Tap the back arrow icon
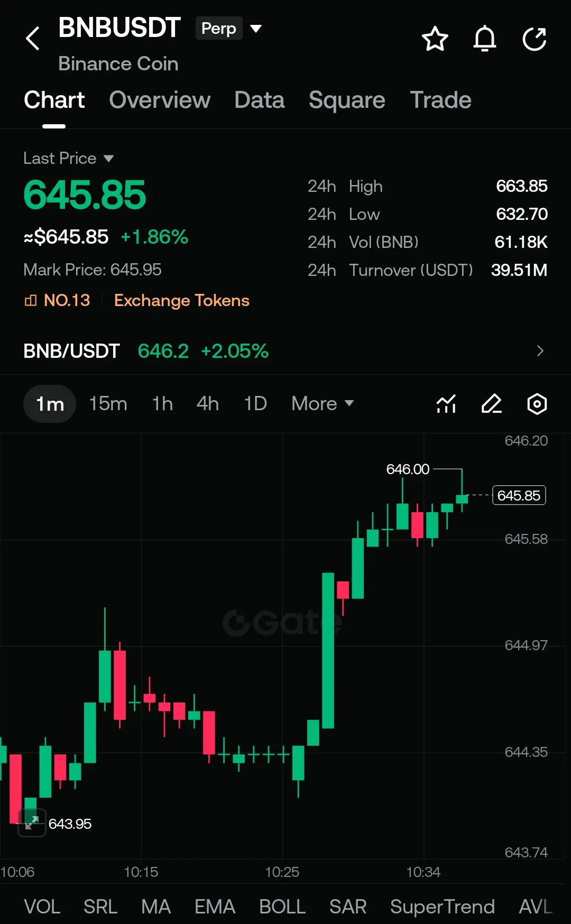Viewport: 571px width, 924px height. pos(33,39)
